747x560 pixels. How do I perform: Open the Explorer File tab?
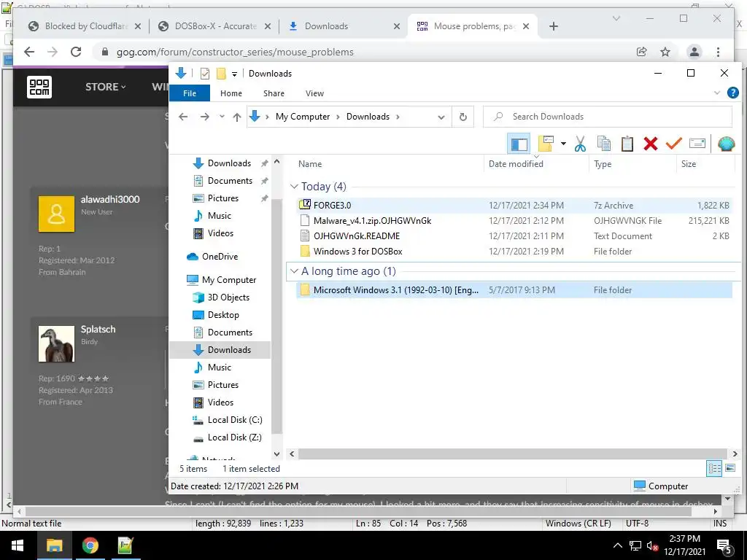(190, 93)
